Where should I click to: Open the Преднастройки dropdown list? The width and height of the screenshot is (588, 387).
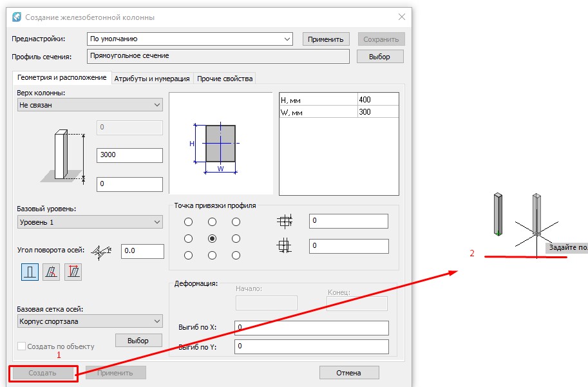pyautogui.click(x=190, y=39)
